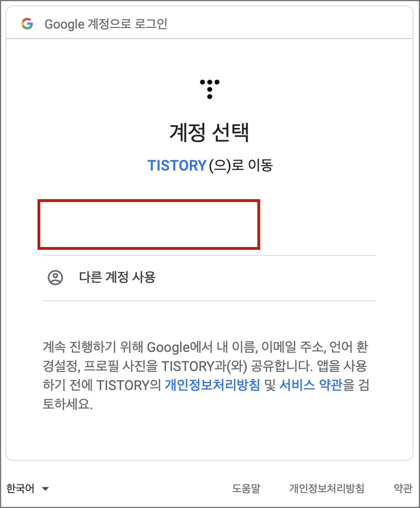420x508 pixels.
Task: Click the arrow next to 한국어
Action: pyautogui.click(x=45, y=489)
